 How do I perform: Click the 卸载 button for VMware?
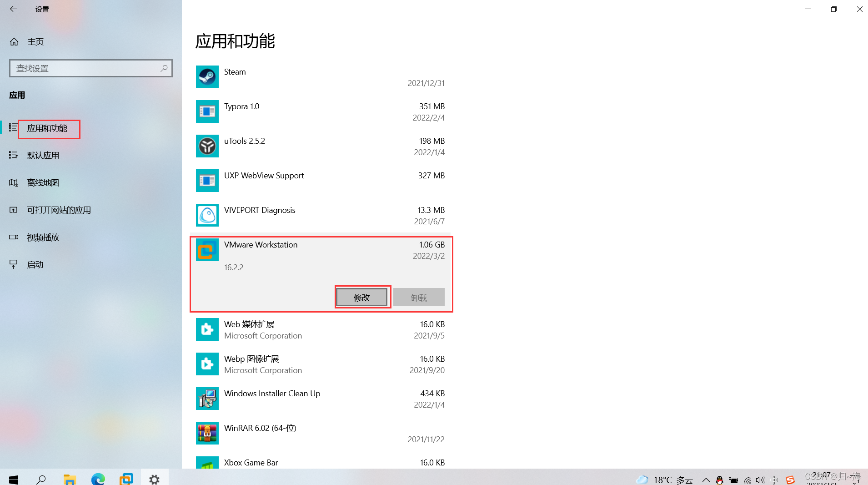tap(419, 298)
